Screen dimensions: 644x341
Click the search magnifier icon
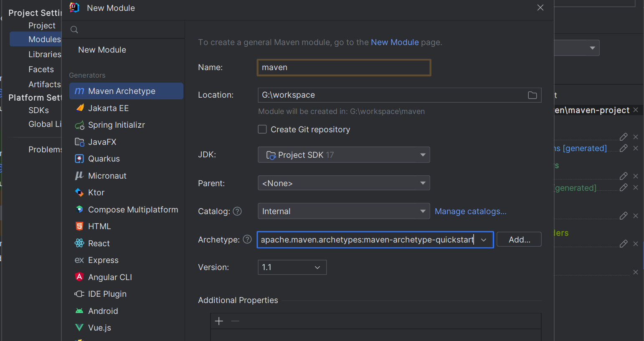point(74,30)
